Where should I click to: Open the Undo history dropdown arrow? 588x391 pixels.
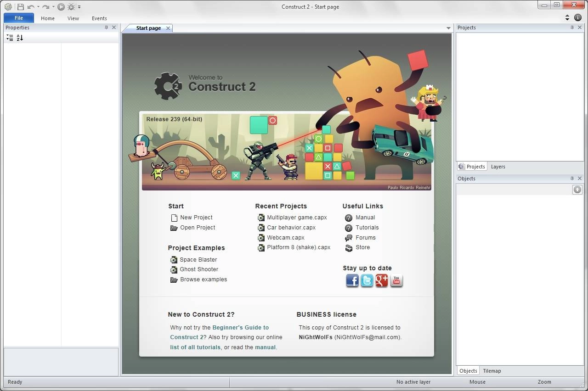[x=38, y=7]
